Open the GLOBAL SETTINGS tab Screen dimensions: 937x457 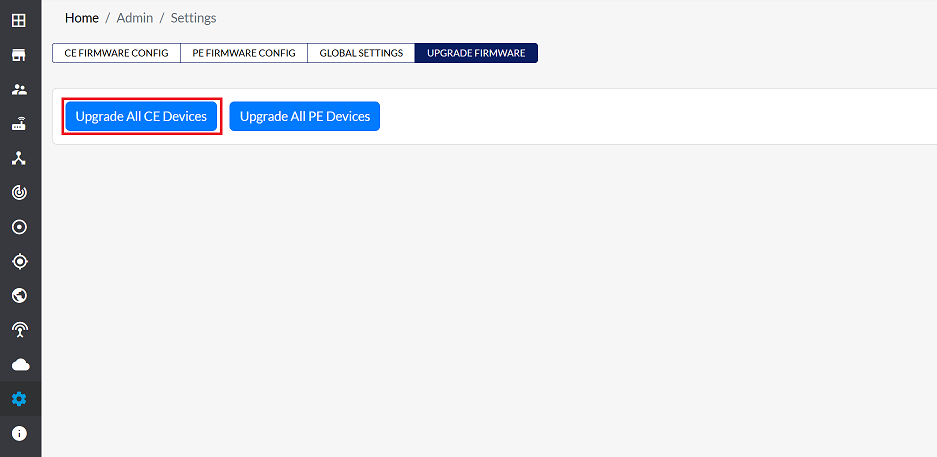tap(361, 53)
